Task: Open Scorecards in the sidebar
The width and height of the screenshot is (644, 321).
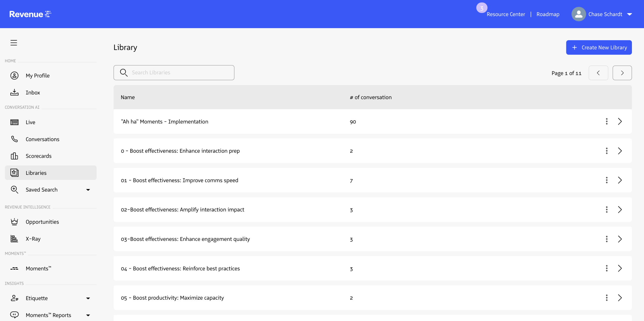Action: [38, 156]
